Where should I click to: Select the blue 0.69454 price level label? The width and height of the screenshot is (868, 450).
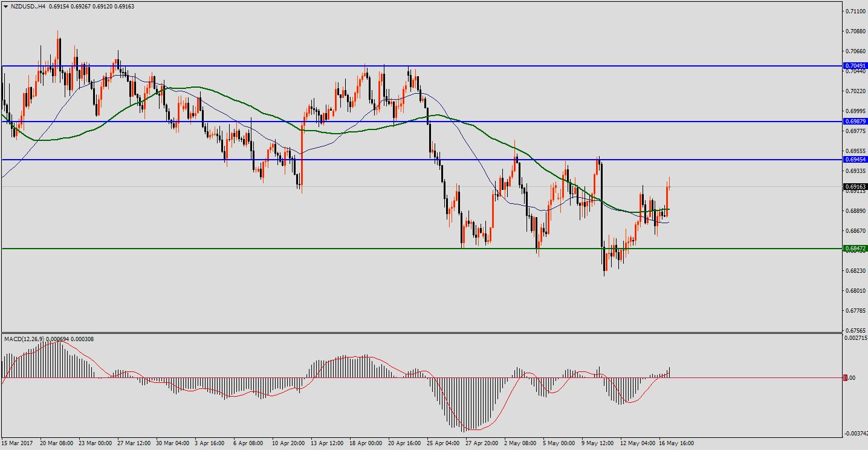[x=855, y=160]
